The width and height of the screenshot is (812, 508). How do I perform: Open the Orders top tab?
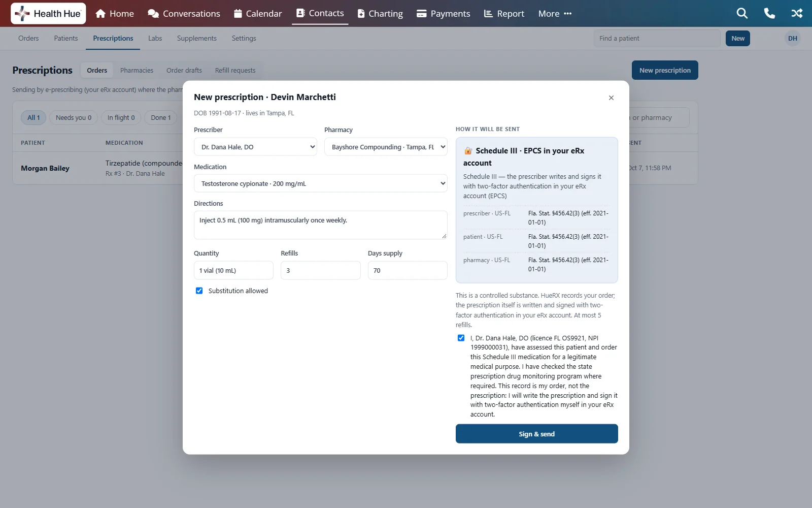[x=28, y=38]
